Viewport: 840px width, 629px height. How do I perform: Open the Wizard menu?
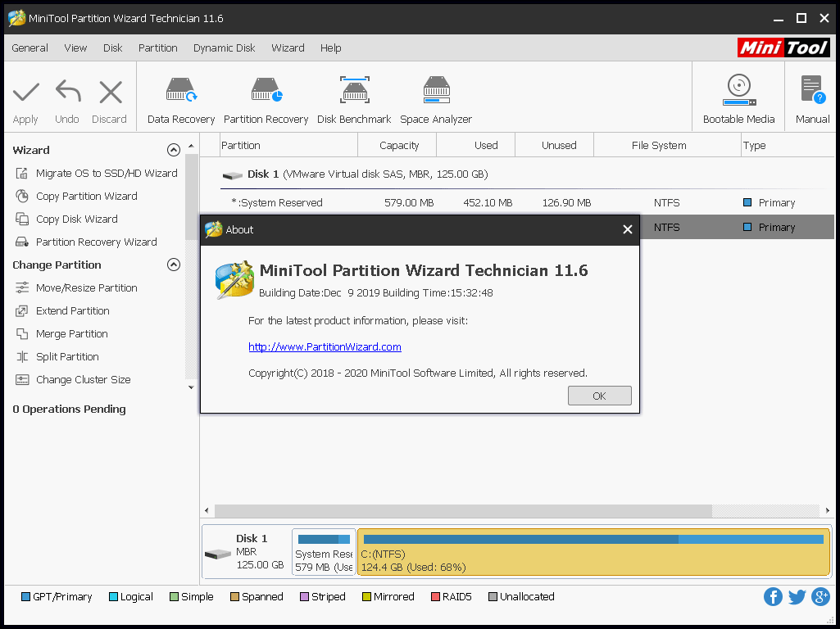click(x=288, y=48)
